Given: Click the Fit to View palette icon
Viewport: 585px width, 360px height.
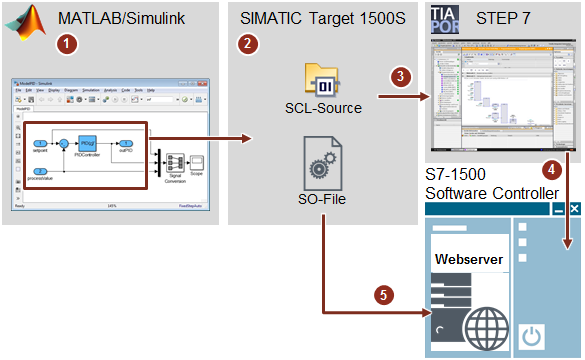Looking at the screenshot, I should coord(18,136).
